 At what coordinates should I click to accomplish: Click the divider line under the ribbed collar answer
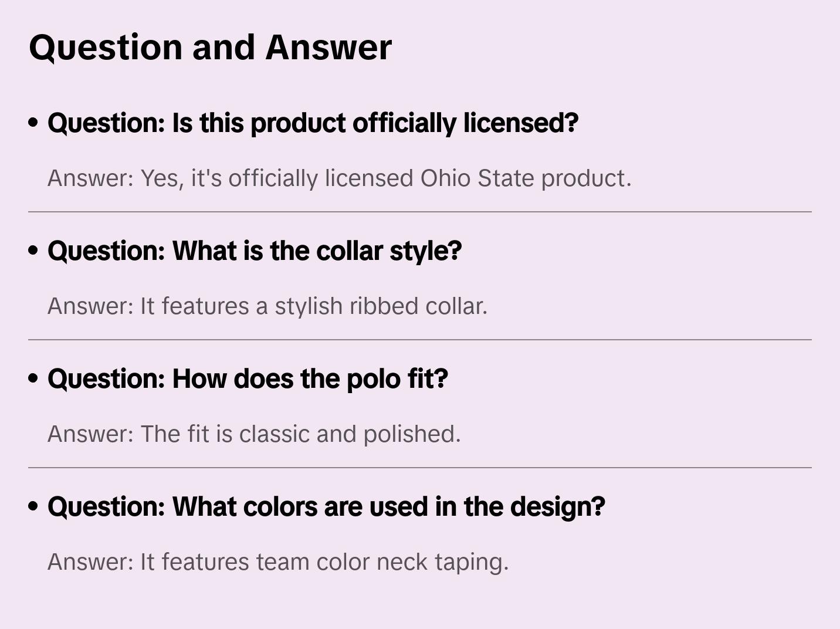pos(420,340)
